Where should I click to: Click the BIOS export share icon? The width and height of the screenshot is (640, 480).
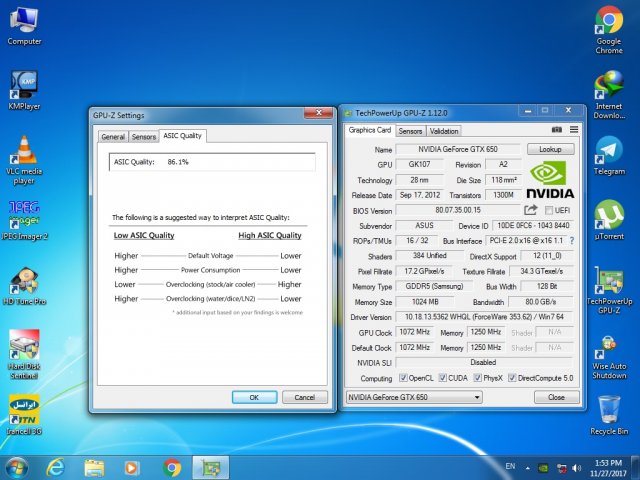tap(530, 210)
